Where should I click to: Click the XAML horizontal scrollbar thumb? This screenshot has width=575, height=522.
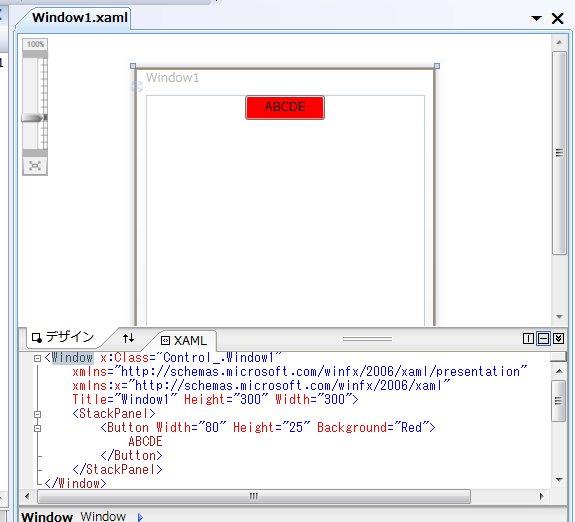(x=254, y=497)
